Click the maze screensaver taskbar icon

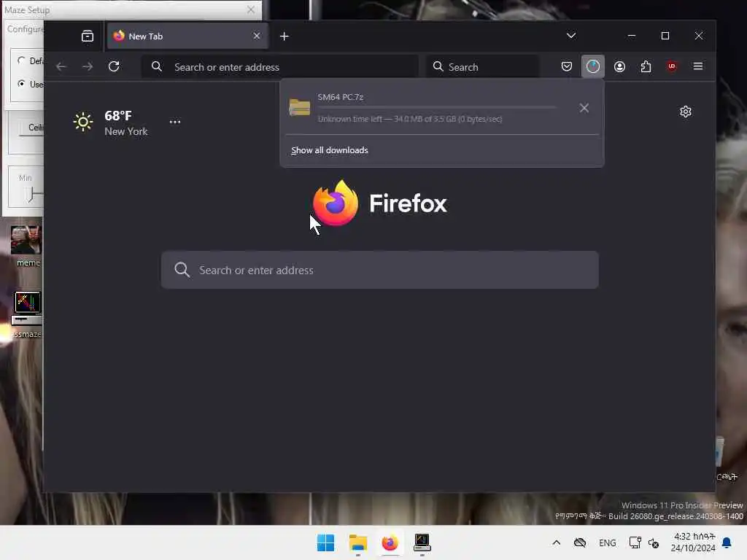pos(422,542)
